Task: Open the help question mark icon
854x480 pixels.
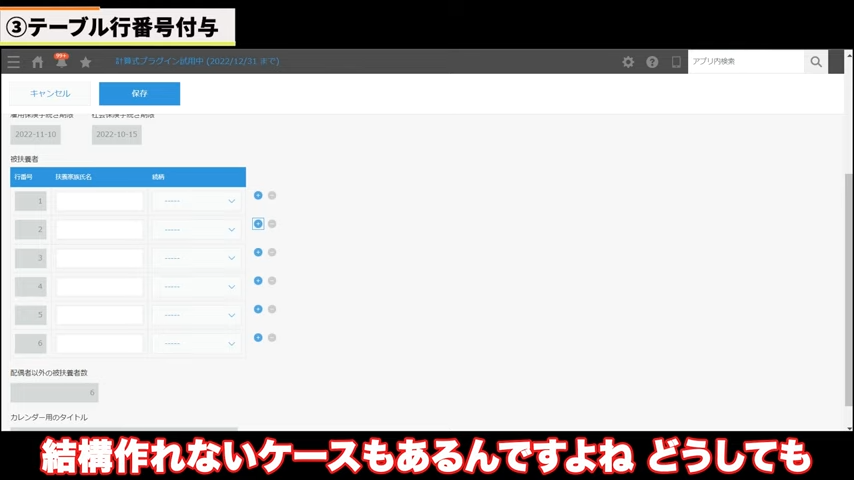Action: click(x=652, y=62)
